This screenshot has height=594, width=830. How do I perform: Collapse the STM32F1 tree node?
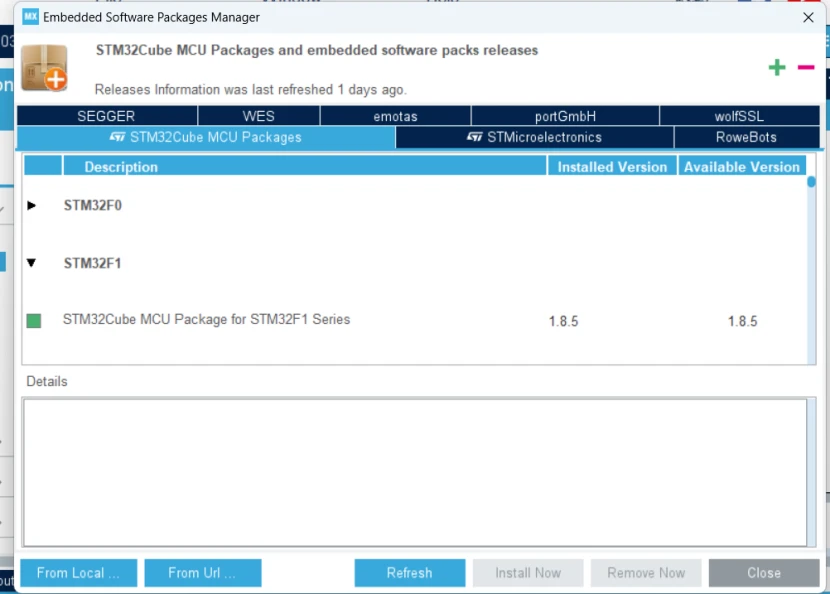[x=32, y=263]
